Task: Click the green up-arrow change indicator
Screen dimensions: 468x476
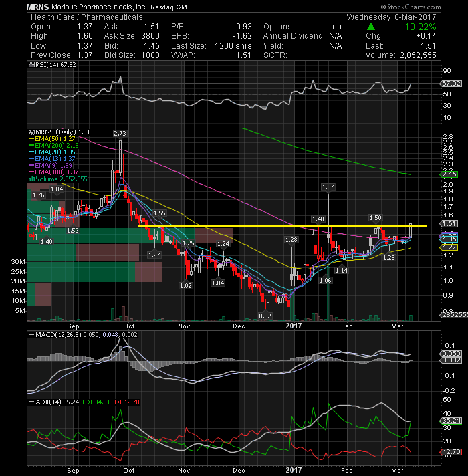Action: click(x=371, y=27)
